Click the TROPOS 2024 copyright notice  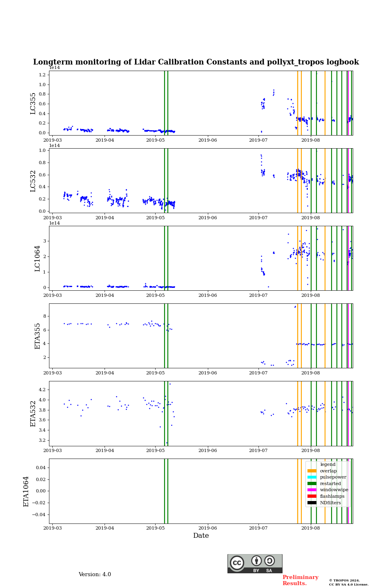[x=348, y=582]
